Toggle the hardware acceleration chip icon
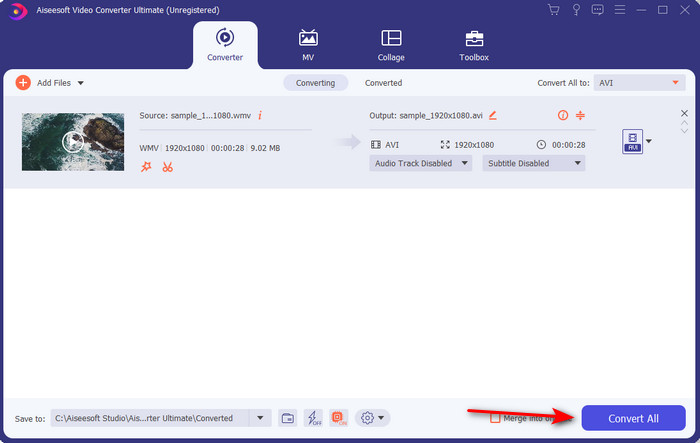This screenshot has height=443, width=700. (339, 418)
